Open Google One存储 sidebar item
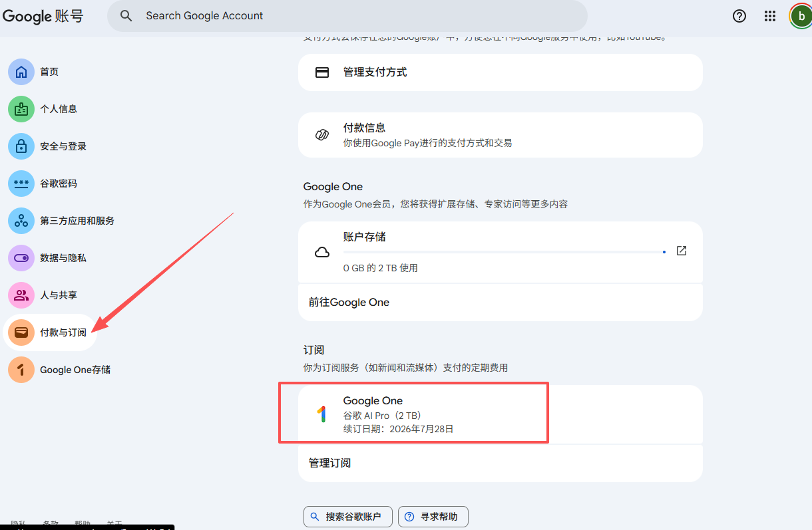The height and width of the screenshot is (530, 812). (75, 370)
